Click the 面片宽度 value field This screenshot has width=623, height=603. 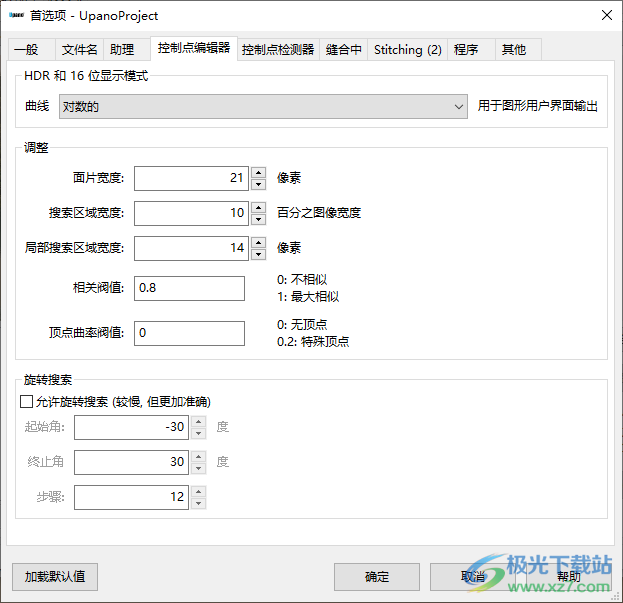192,178
